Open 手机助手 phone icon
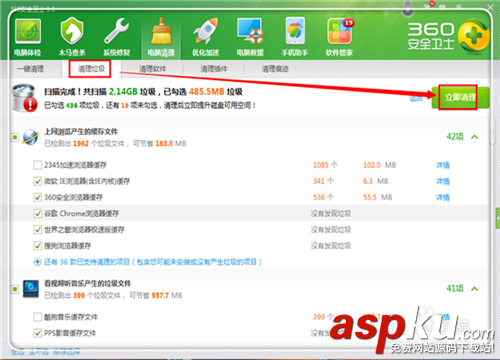 295,31
